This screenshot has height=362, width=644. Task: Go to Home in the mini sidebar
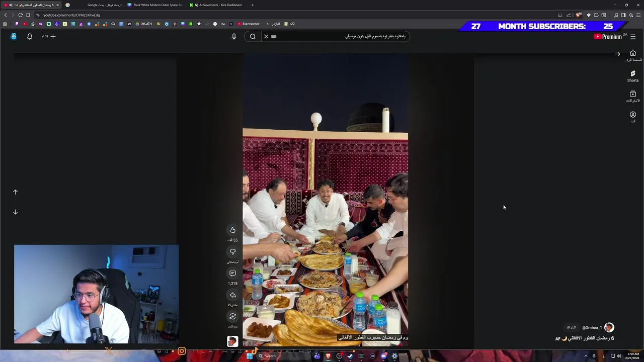pos(633,56)
